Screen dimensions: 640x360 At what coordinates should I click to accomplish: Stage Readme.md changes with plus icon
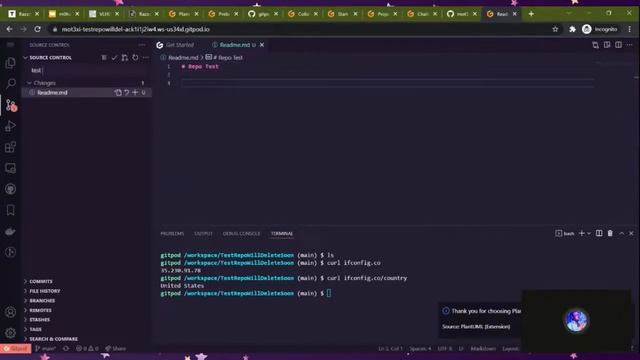pyautogui.click(x=135, y=93)
